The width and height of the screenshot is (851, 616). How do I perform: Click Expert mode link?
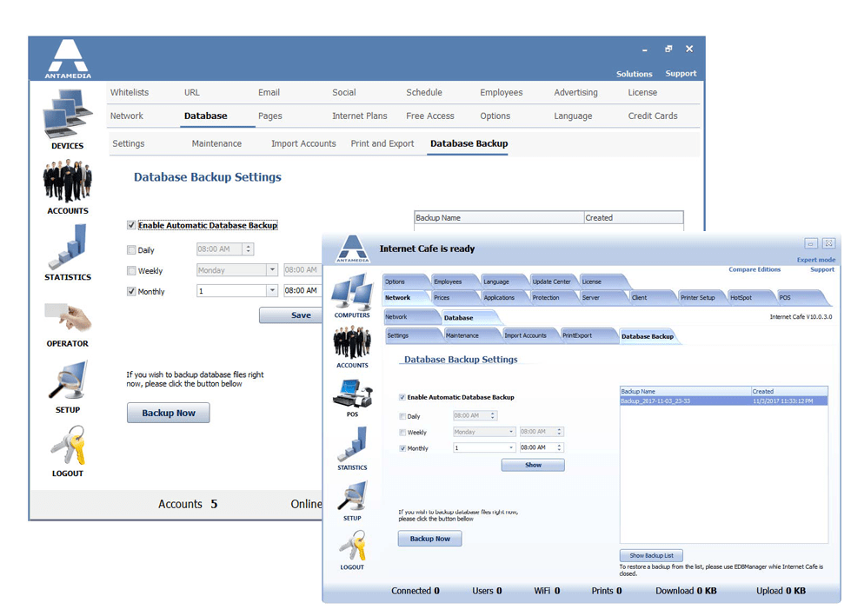815,259
